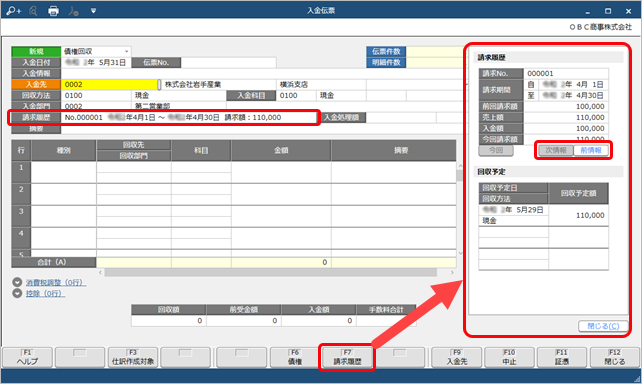Click the F6 債権 button

pos(295,357)
